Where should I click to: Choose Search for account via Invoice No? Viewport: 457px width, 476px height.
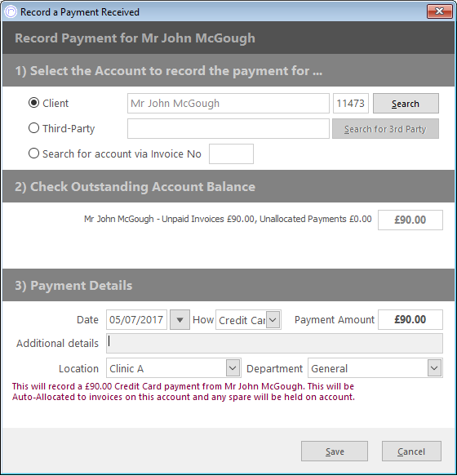pyautogui.click(x=33, y=153)
